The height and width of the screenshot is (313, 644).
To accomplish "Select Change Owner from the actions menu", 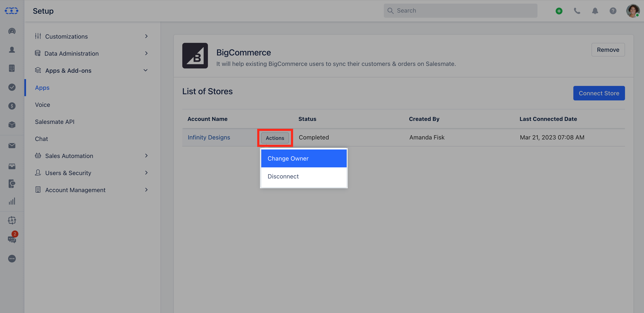I will [x=304, y=158].
